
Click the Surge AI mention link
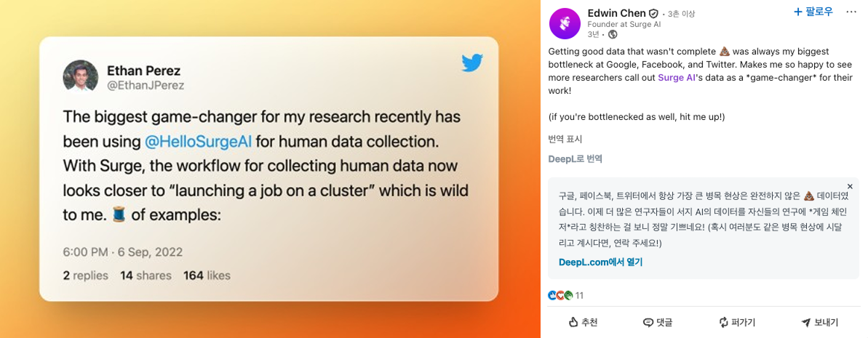click(x=677, y=78)
